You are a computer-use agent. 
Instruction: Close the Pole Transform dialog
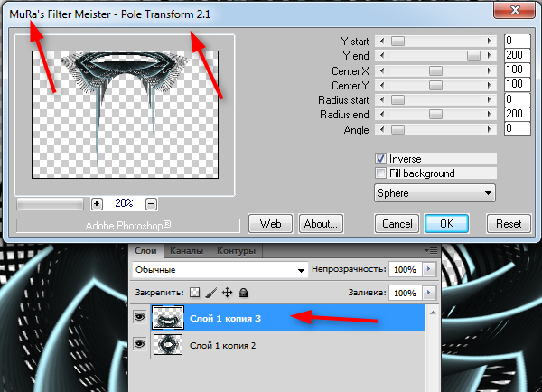tap(515, 10)
